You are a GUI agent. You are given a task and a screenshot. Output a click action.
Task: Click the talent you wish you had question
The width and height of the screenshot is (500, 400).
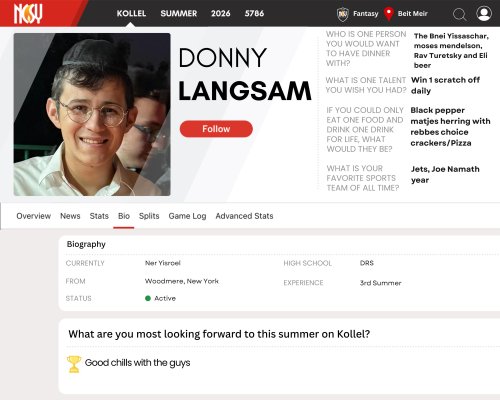[366, 85]
